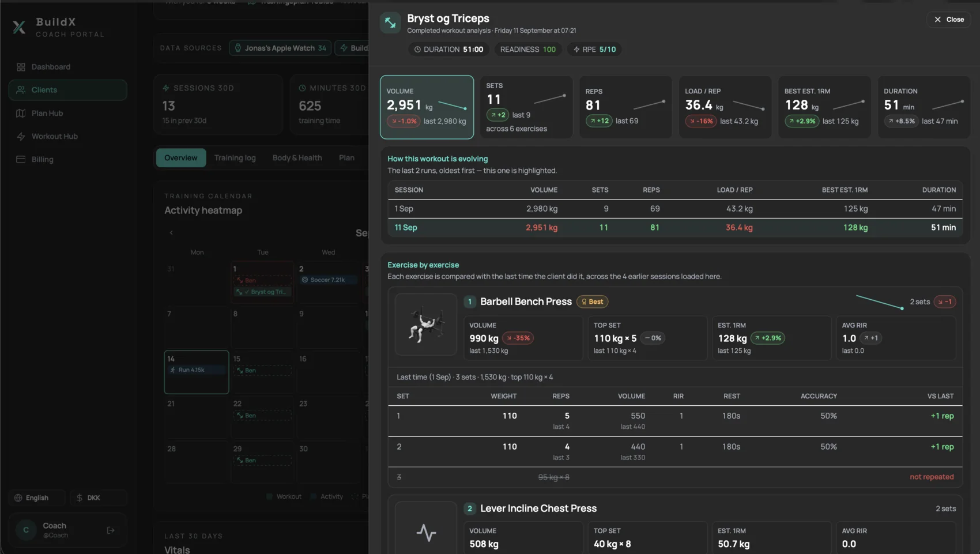Go to previous month in heatmap
Viewport: 980px width, 554px height.
point(171,233)
